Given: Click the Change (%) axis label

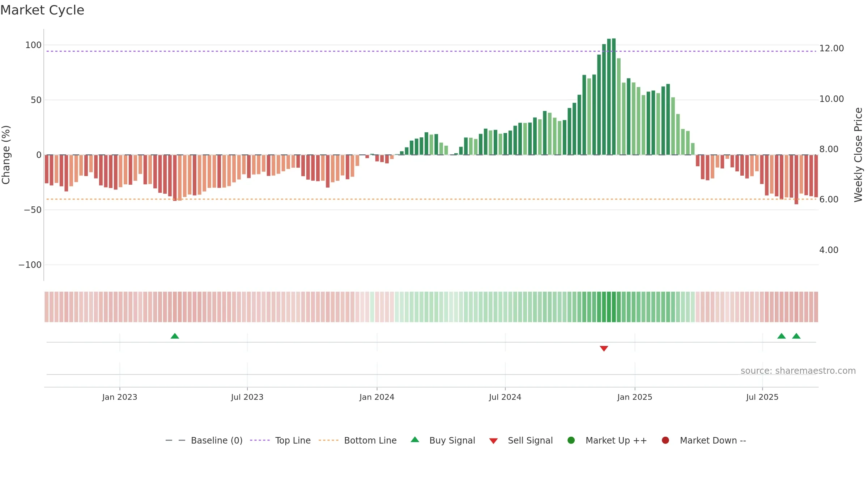Looking at the screenshot, I should coord(6,155).
